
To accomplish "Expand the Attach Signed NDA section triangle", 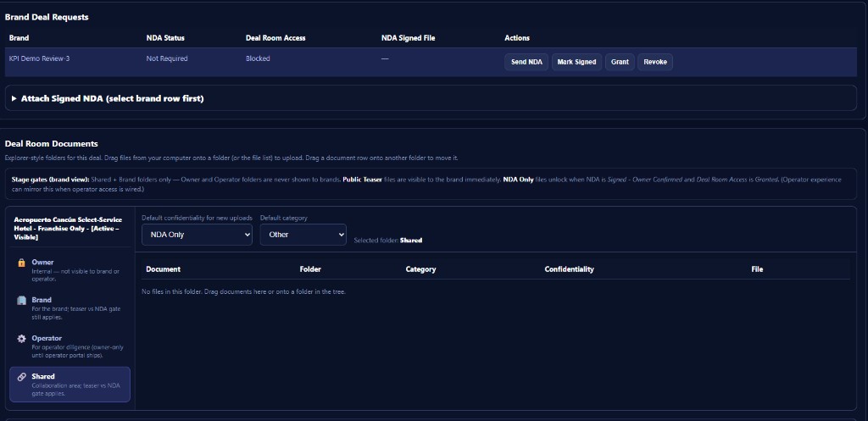I will pyautogui.click(x=14, y=98).
